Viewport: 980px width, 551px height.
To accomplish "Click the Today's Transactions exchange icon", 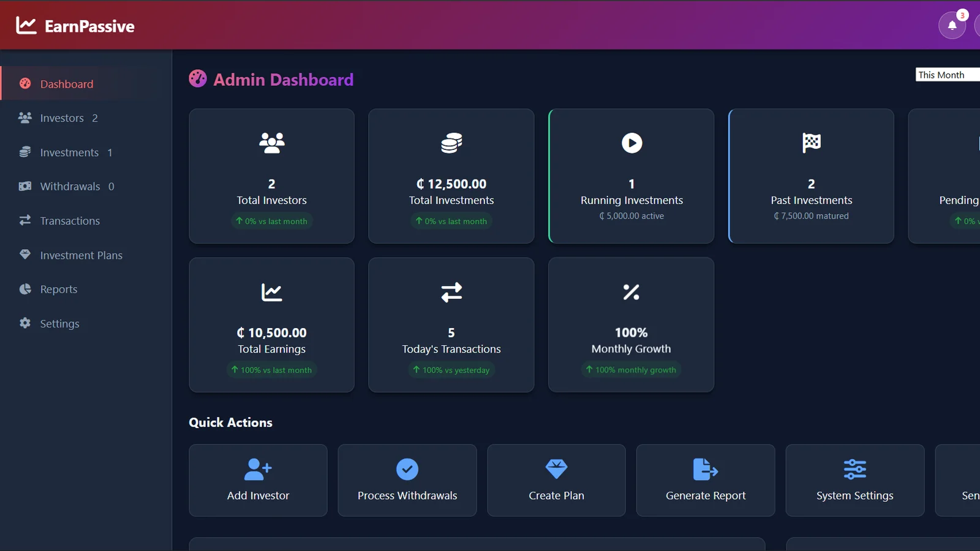I will coord(451,292).
